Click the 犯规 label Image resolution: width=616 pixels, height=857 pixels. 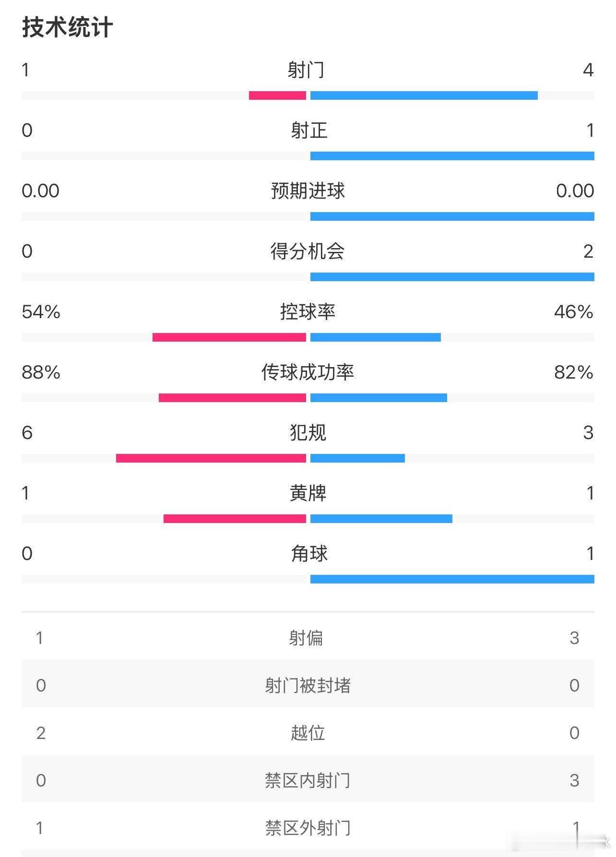click(308, 433)
